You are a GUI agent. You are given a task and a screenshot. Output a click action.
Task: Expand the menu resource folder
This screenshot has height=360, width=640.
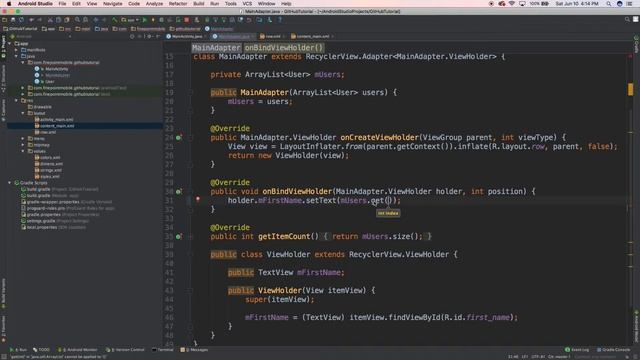tap(23, 138)
